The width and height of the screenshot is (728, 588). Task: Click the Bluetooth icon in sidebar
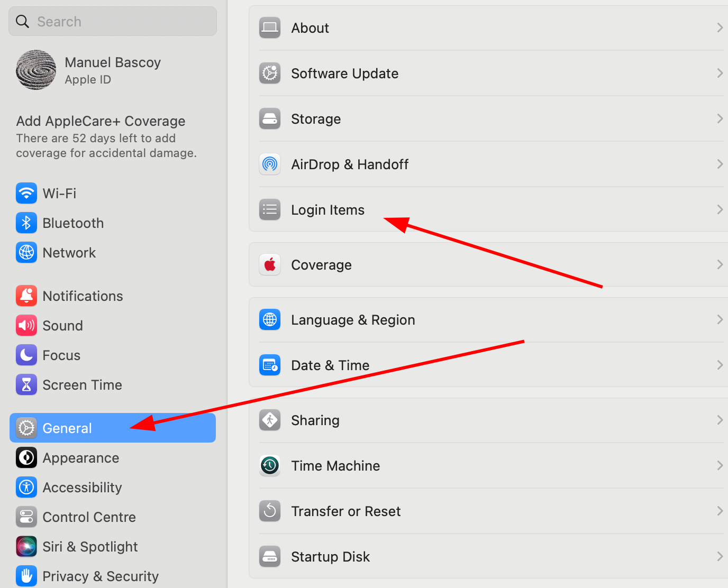(26, 223)
